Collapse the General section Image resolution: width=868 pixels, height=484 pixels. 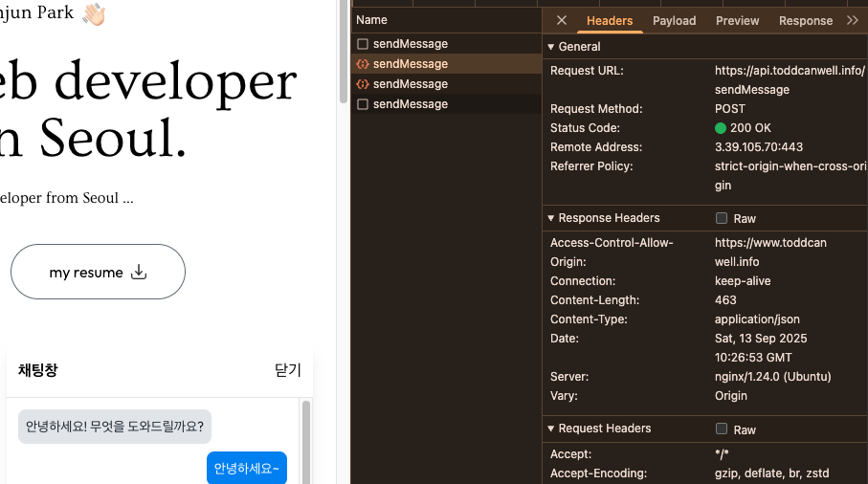pyautogui.click(x=551, y=47)
